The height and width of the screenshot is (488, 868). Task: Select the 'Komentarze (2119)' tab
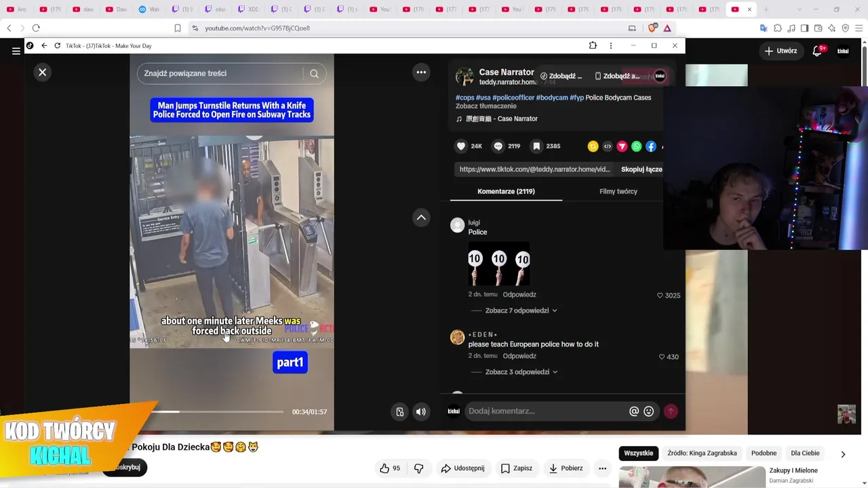(506, 191)
